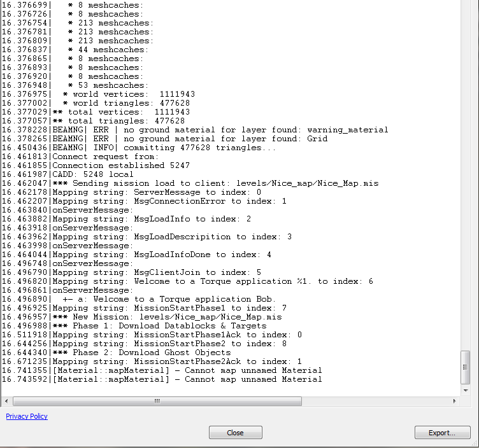
Task: Click the 'Phase 2: Download Ghost Objects' line
Action: point(117,353)
